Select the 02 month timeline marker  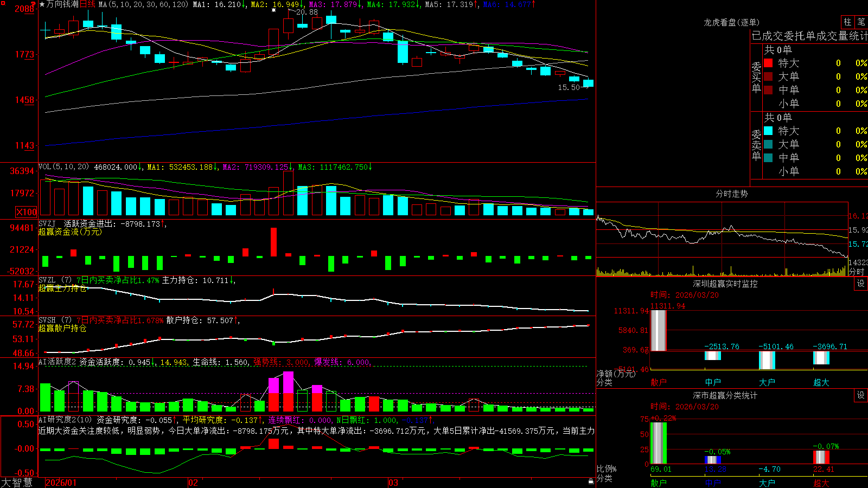pyautogui.click(x=193, y=483)
